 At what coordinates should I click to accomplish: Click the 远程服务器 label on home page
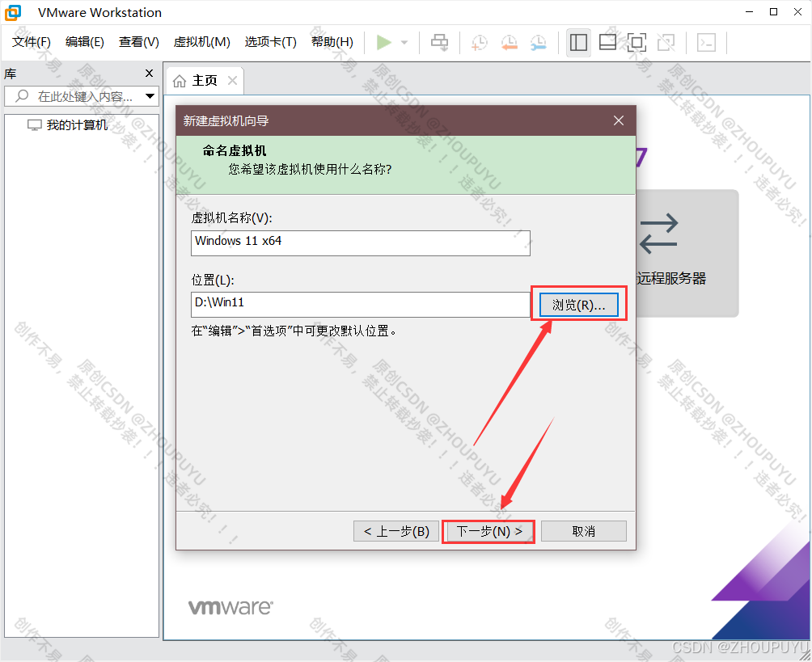click(671, 279)
